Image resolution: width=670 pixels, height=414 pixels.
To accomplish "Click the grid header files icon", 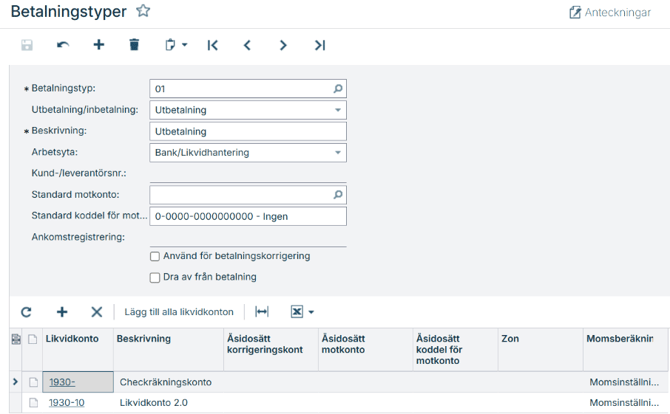I will click(x=16, y=339).
